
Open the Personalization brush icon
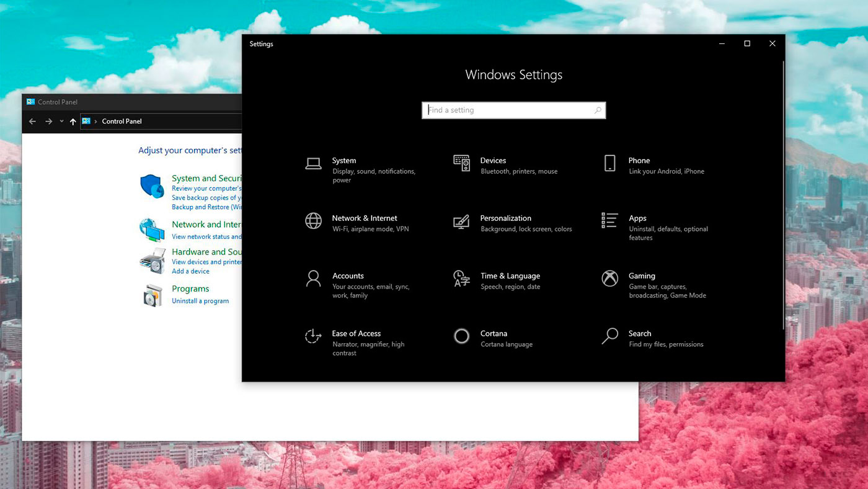(x=461, y=222)
